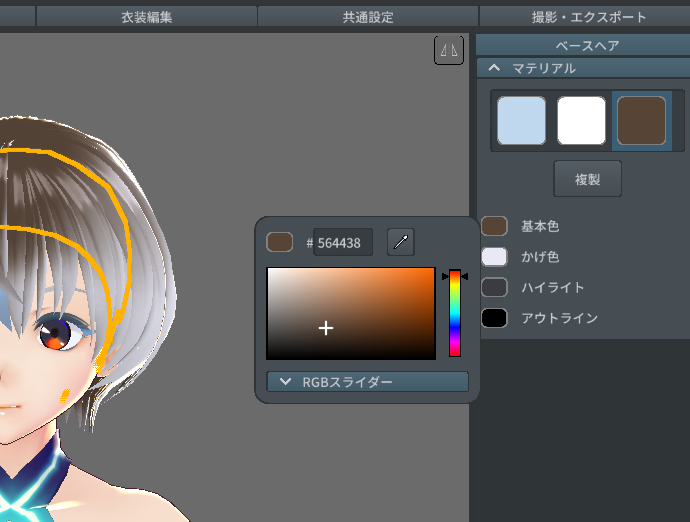The width and height of the screenshot is (690, 522).
Task: Toggle the mirror symmetry icon in viewport
Action: click(x=449, y=50)
